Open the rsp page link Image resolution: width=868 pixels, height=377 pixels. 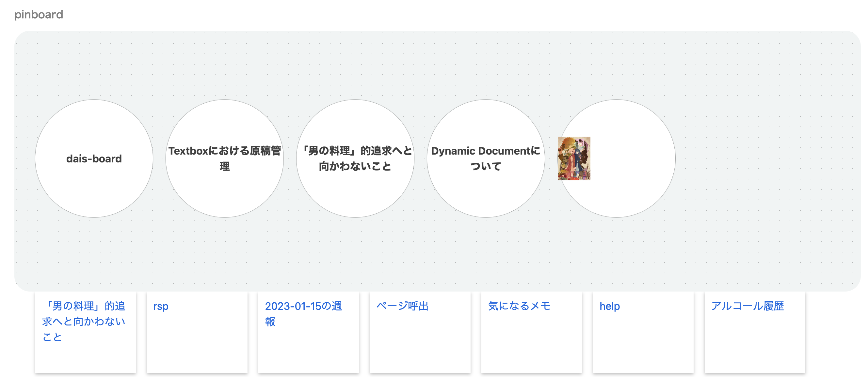coord(161,306)
